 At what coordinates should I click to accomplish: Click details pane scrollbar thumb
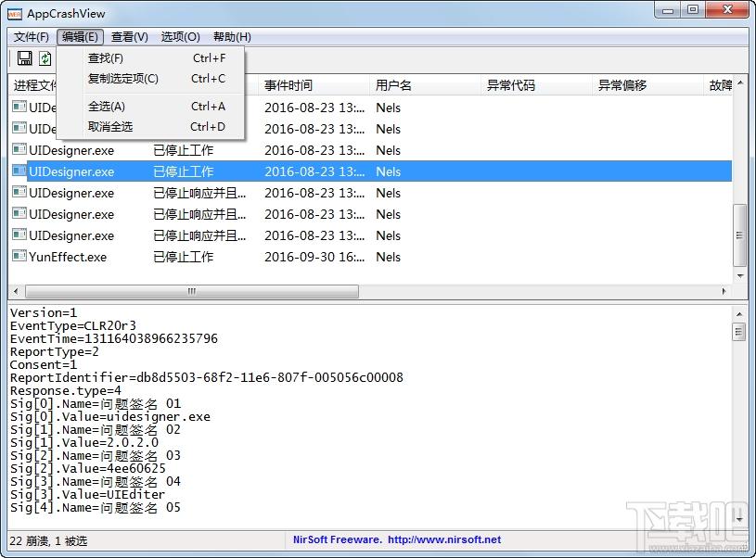pos(739,332)
